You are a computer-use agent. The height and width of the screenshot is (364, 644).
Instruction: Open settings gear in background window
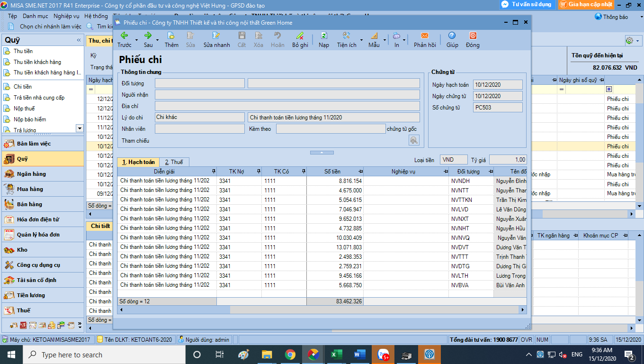click(x=629, y=41)
